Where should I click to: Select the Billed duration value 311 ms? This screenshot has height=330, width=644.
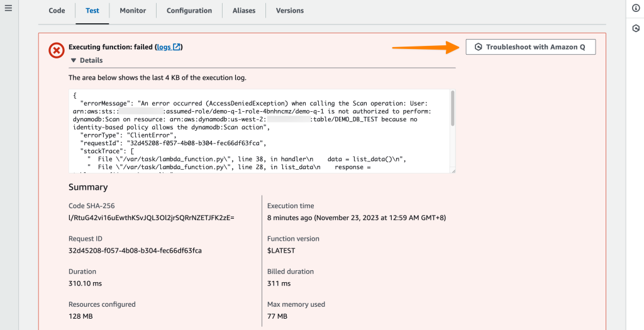pyautogui.click(x=279, y=283)
